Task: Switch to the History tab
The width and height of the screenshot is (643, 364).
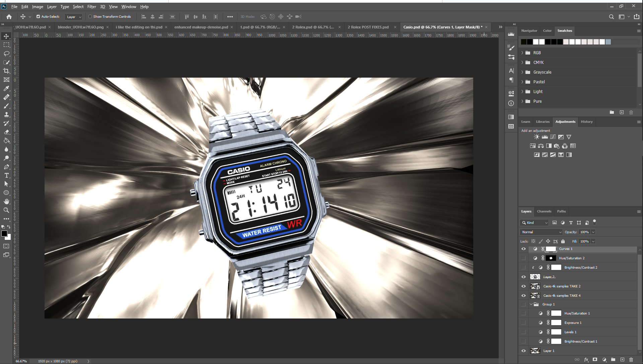Action: (x=586, y=122)
